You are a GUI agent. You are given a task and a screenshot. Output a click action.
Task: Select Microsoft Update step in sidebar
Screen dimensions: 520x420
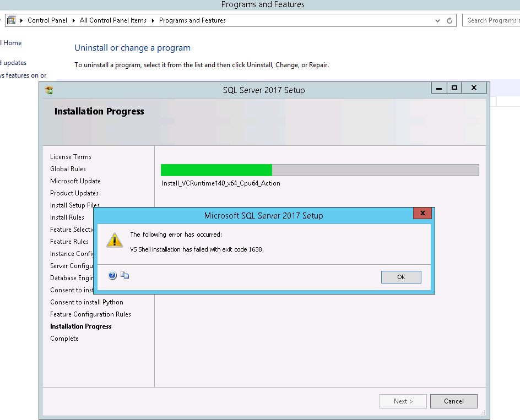coord(75,181)
